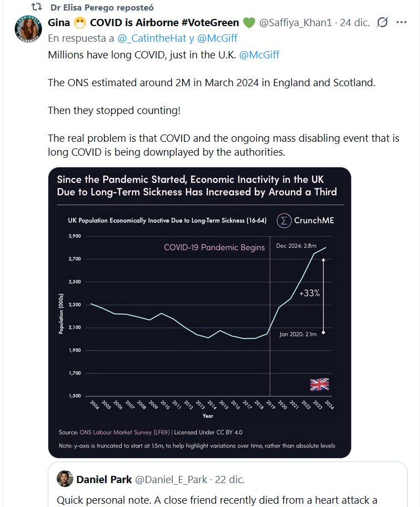
Task: Click the @McGiff mention in tweet body
Action: tap(259, 54)
